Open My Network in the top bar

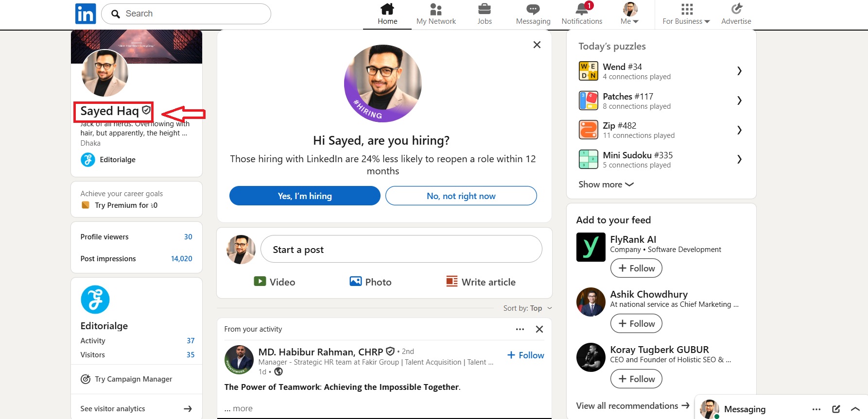[x=436, y=14]
